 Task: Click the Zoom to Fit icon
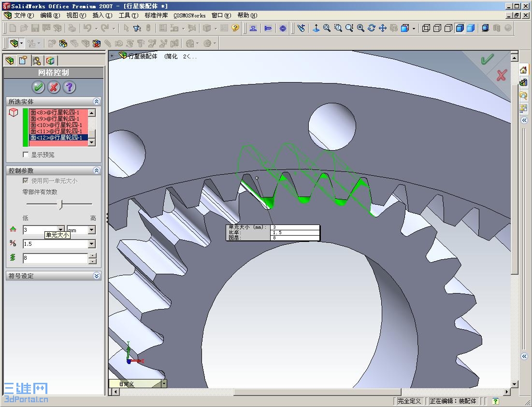point(327,28)
